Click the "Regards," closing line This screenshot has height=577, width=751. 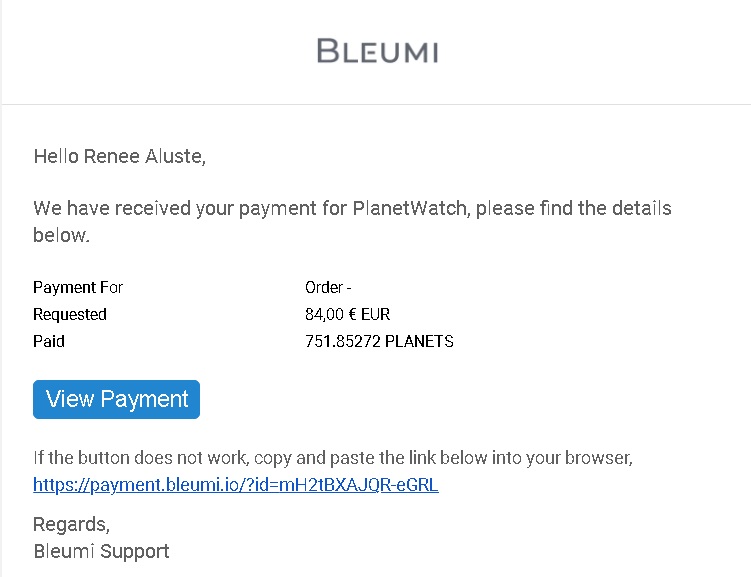[x=71, y=525]
